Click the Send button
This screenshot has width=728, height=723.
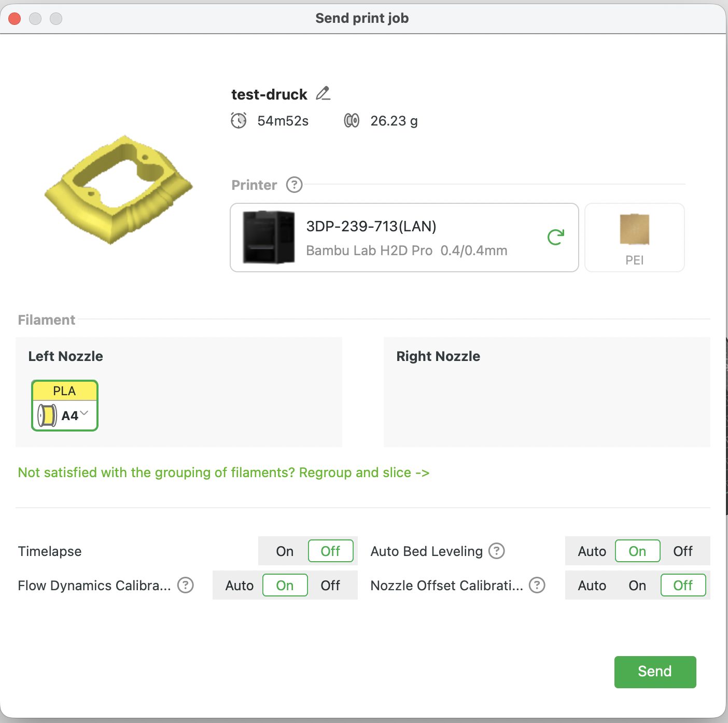655,672
